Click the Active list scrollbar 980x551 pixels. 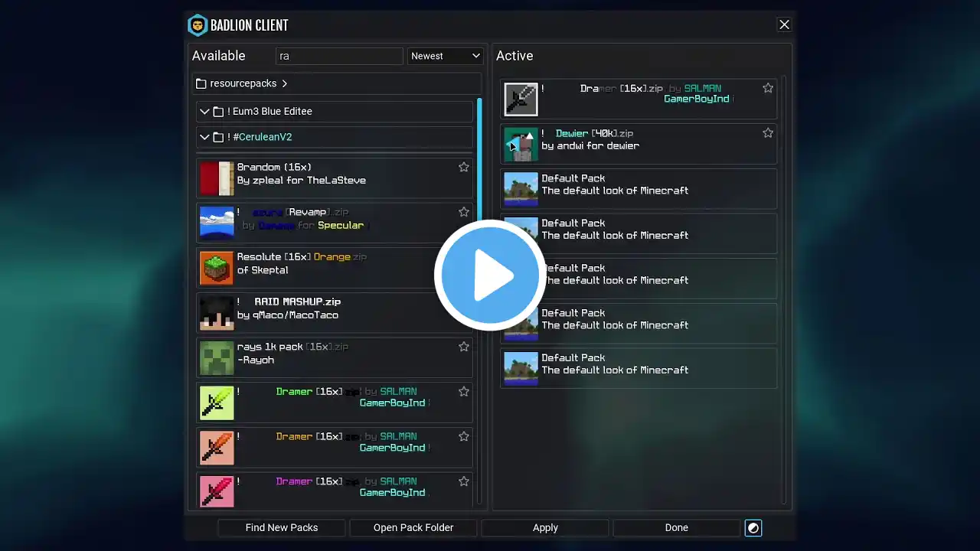pyautogui.click(x=784, y=289)
